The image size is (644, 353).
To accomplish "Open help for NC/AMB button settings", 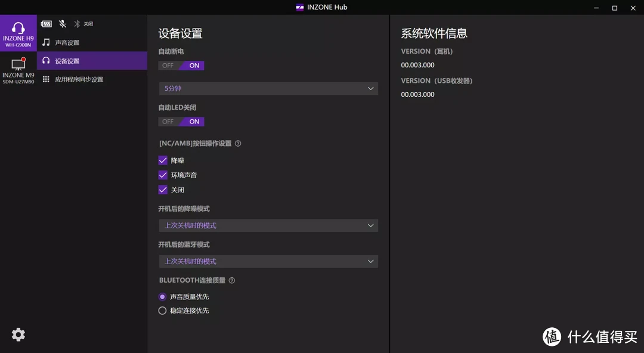I will (238, 144).
